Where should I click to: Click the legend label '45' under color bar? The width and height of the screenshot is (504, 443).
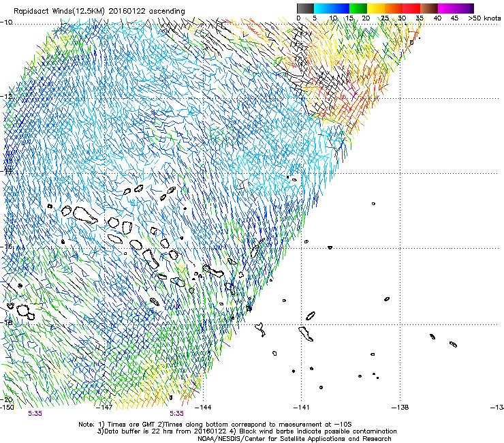pos(454,18)
